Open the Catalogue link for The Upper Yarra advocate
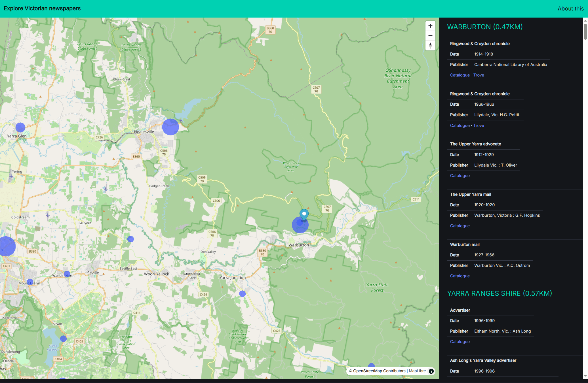This screenshot has width=588, height=383. [460, 176]
